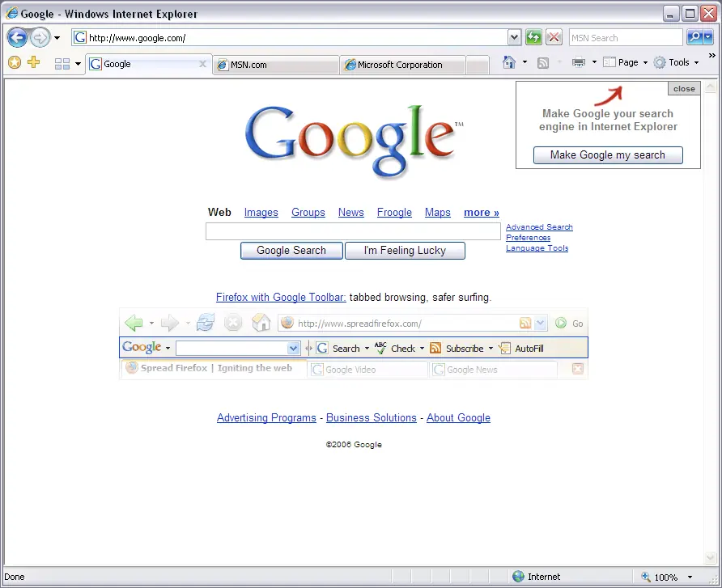Click Firefox with Google Toolbar link
Screen dimensions: 722x588
tap(281, 297)
